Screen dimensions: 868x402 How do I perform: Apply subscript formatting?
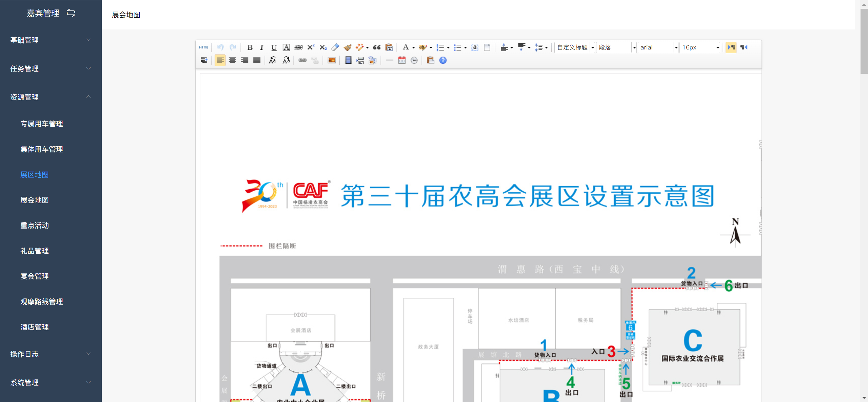click(323, 47)
